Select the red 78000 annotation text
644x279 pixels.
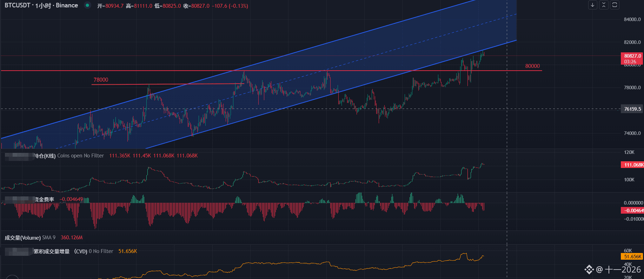coord(101,80)
